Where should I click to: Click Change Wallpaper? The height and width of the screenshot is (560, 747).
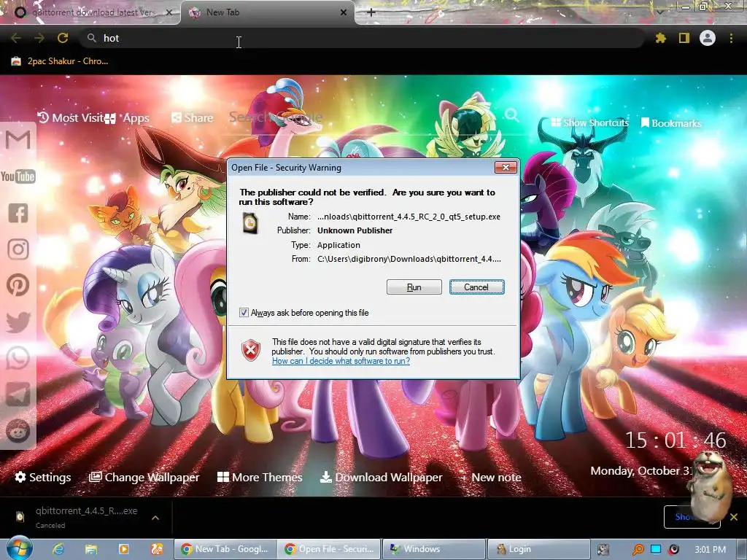tap(144, 477)
